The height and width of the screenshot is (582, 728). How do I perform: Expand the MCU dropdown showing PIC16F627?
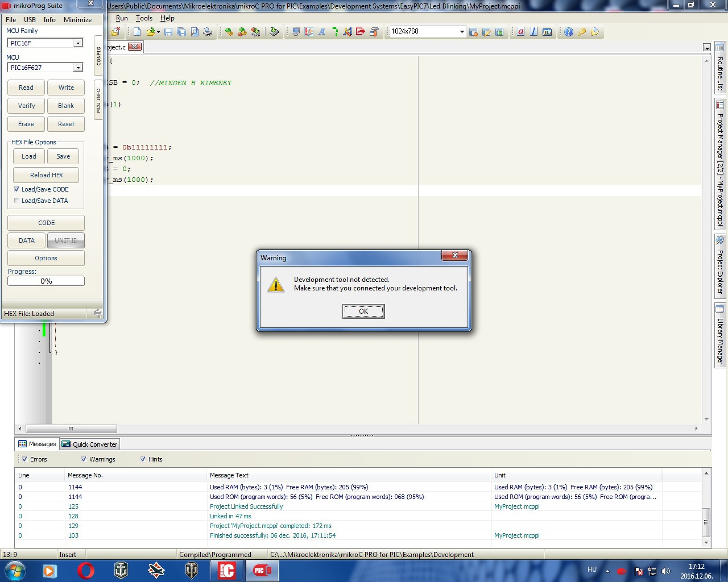[x=78, y=68]
